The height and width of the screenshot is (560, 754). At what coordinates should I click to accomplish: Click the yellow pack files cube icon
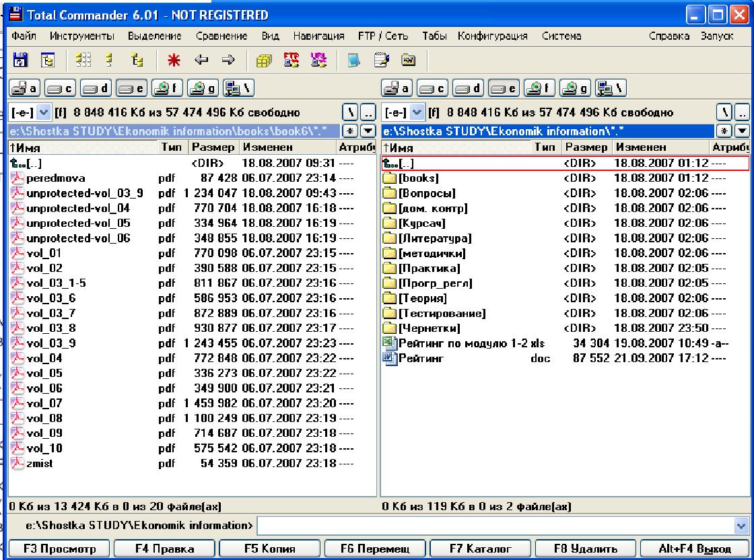click(264, 60)
